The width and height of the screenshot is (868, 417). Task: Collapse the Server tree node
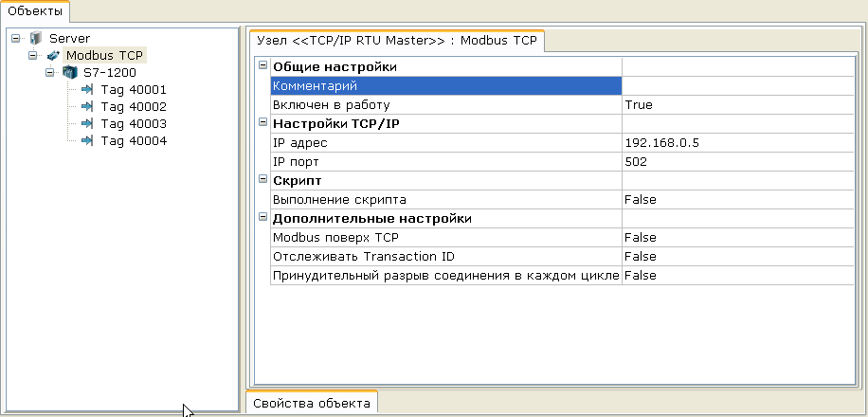[15, 38]
